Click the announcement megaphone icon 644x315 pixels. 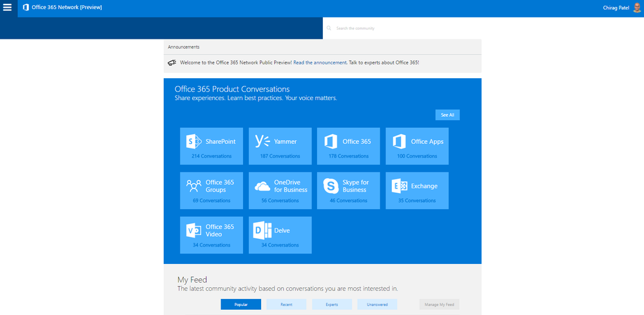(172, 63)
